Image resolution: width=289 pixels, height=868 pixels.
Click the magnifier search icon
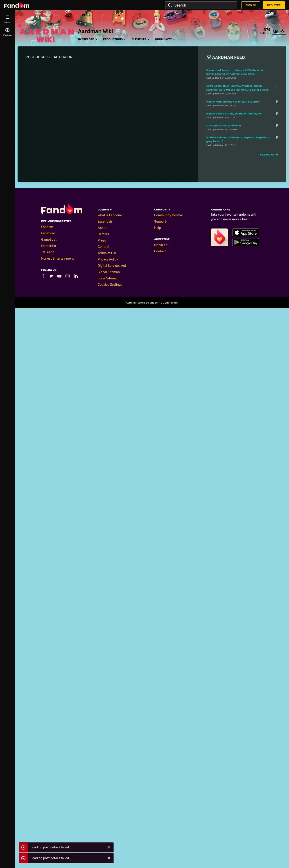tap(170, 5)
